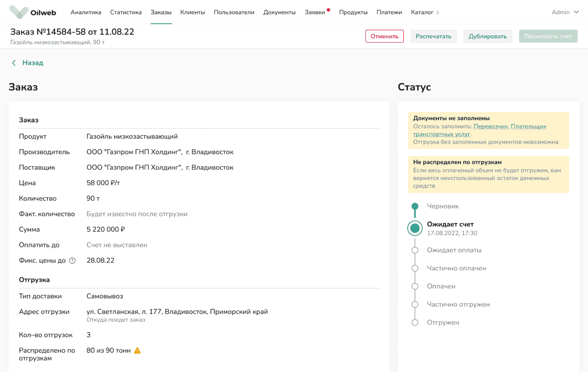Expand the Admin account dropdown
This screenshot has height=372, width=588.
pyautogui.click(x=565, y=12)
